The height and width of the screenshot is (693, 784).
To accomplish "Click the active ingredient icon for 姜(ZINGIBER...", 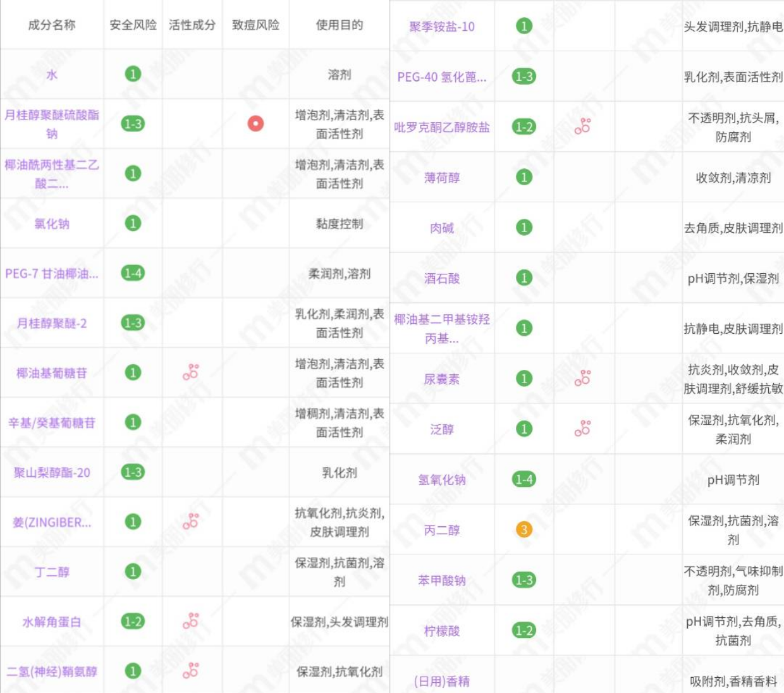I will click(191, 521).
